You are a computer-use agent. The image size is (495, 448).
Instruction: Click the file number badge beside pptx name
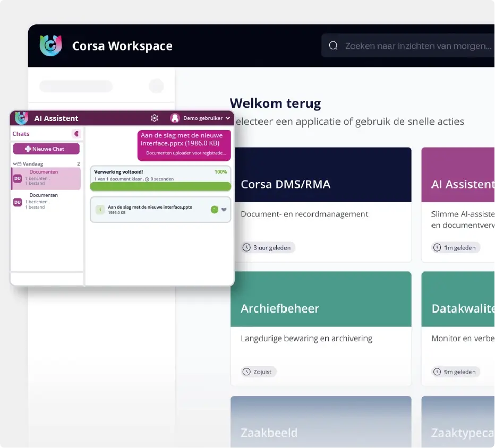click(x=100, y=210)
